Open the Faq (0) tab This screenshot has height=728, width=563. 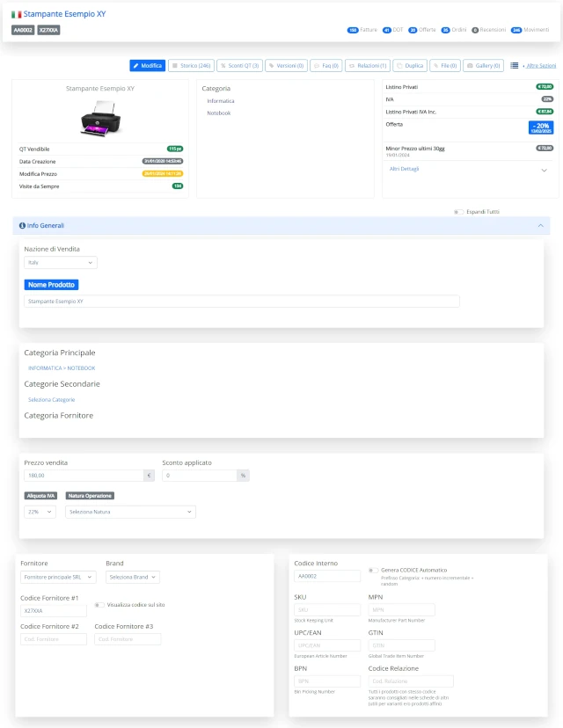pos(326,65)
